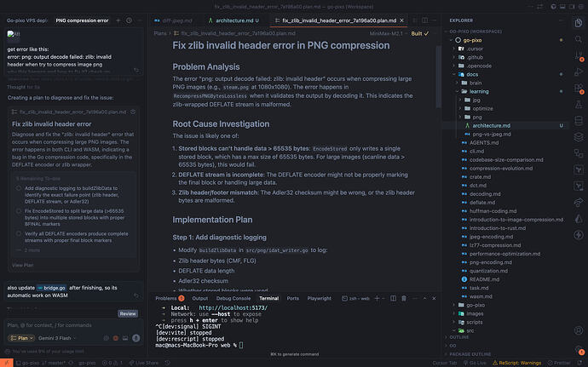The image size is (588, 367).
Task: Switch to the Playwright panel tab
Action: coord(319,298)
